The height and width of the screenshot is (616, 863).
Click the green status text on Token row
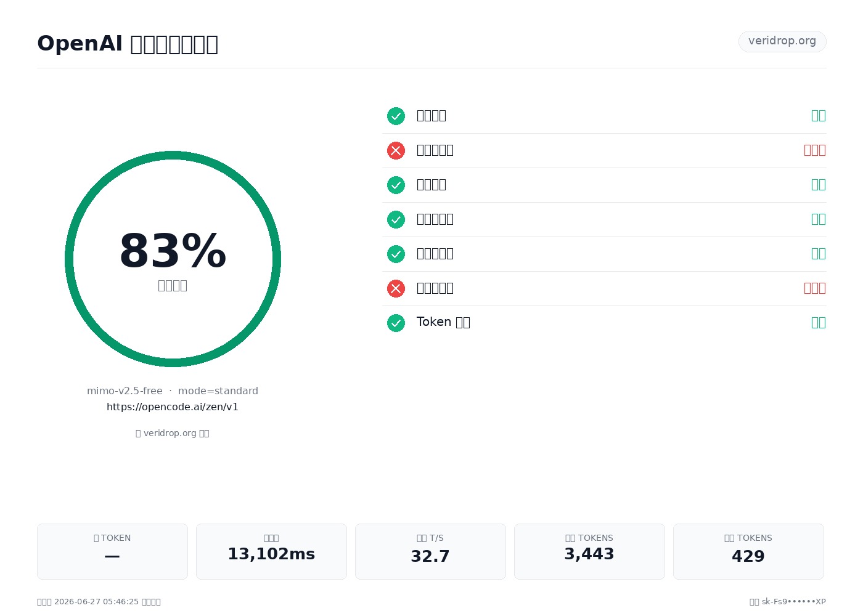tap(819, 323)
